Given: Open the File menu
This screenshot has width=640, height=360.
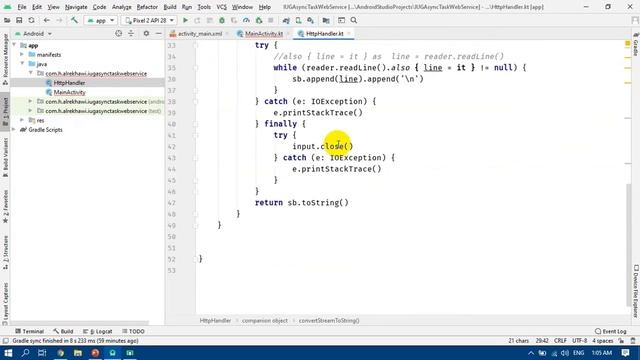Looking at the screenshot, I should point(22,7).
